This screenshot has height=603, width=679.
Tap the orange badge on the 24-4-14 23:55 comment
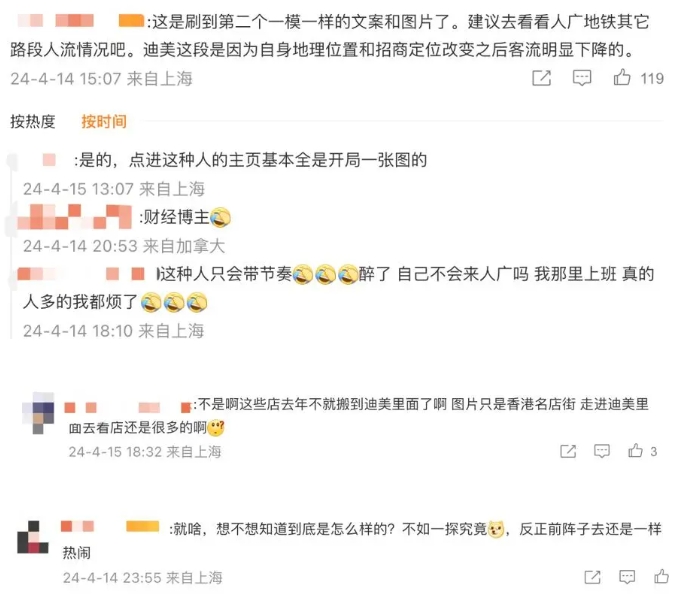click(x=142, y=526)
